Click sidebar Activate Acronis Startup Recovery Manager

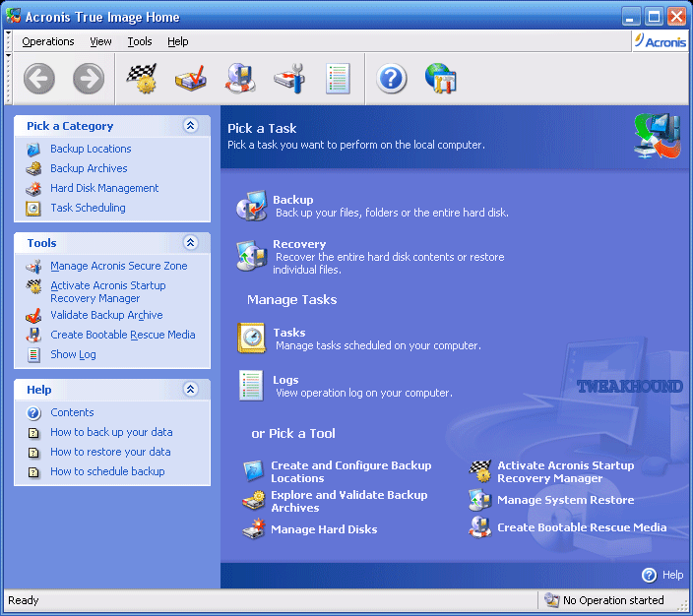[108, 292]
